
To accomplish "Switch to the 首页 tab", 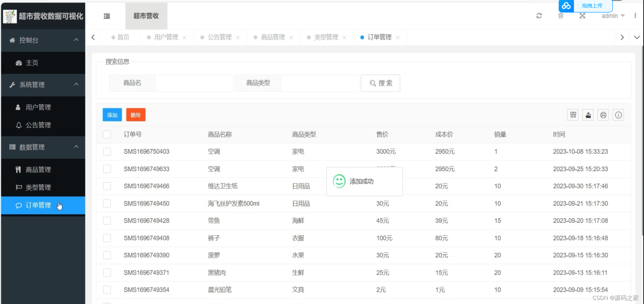I will tap(121, 37).
